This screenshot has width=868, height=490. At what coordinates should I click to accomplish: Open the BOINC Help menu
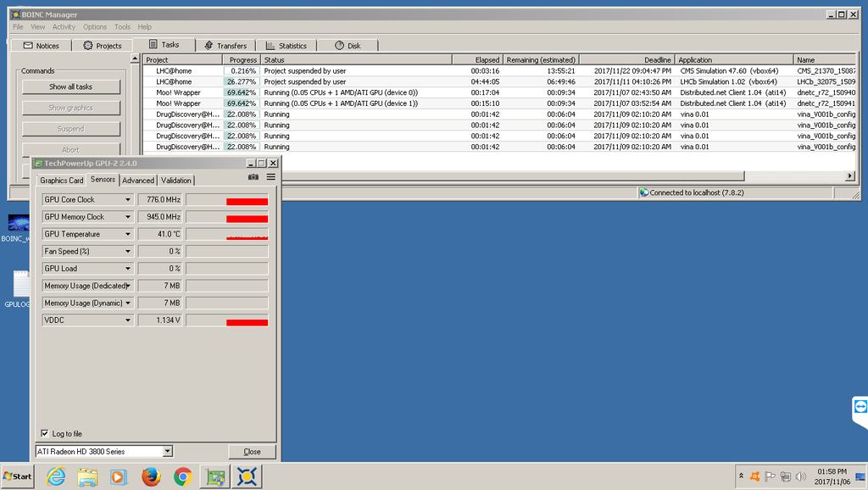(144, 26)
